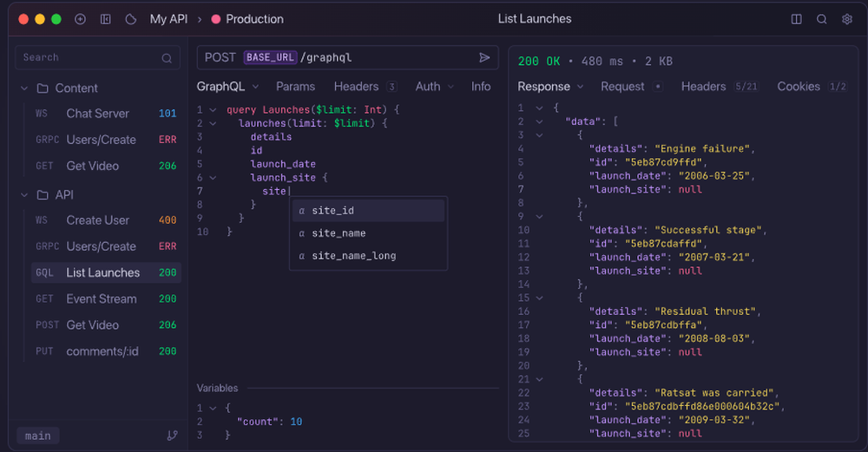The width and height of the screenshot is (868, 452).
Task: Click the new request plus icon
Action: coord(81,19)
